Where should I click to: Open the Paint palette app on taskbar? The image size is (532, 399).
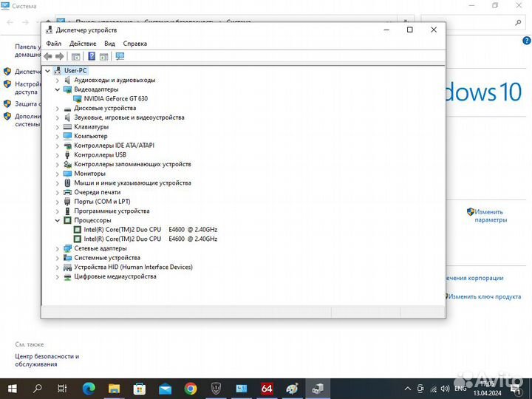click(292, 389)
